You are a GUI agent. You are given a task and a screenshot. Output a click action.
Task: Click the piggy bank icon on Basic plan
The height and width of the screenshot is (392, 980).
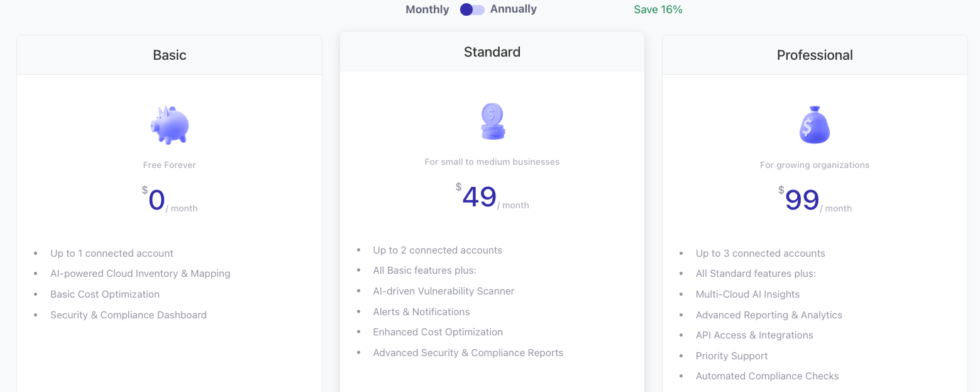(170, 125)
